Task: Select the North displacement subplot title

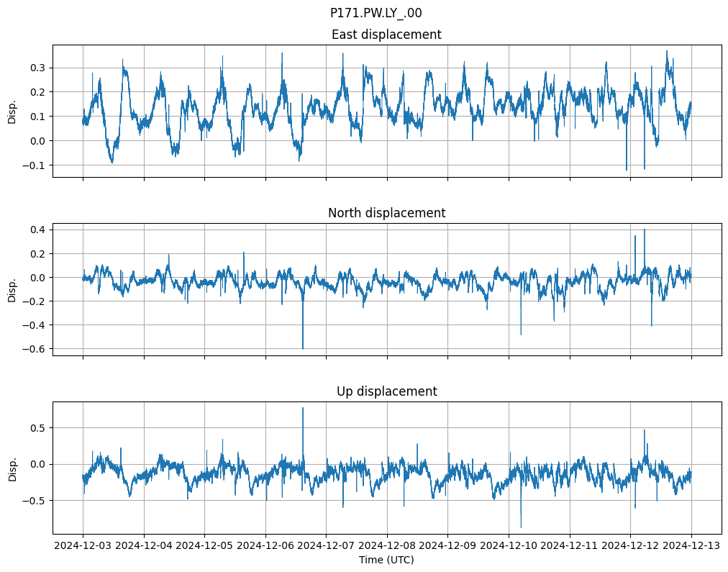Action: point(386,213)
